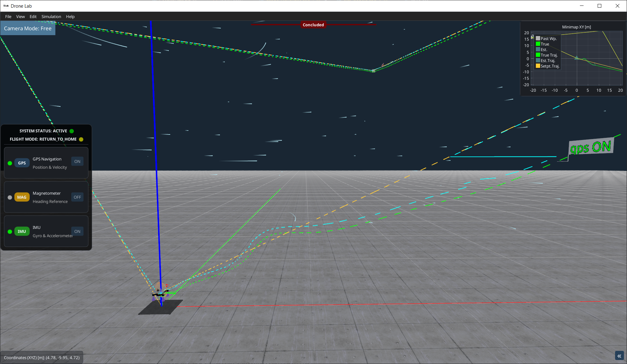The image size is (627, 364).
Task: Open the Simulation menu
Action: pos(51,17)
